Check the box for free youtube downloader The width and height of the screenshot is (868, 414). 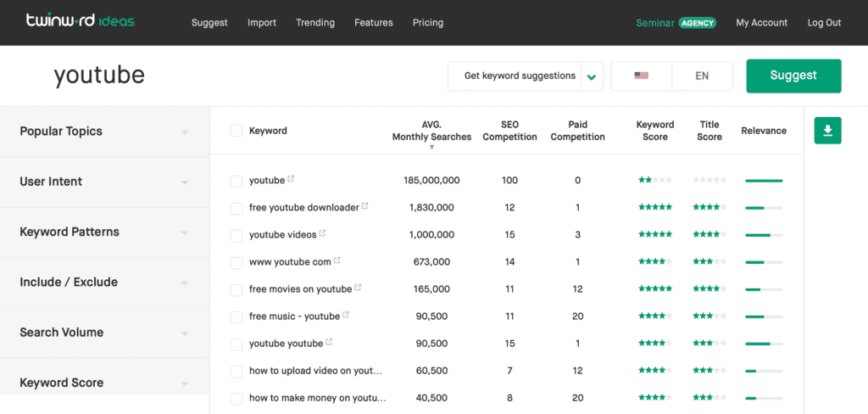[x=236, y=209]
